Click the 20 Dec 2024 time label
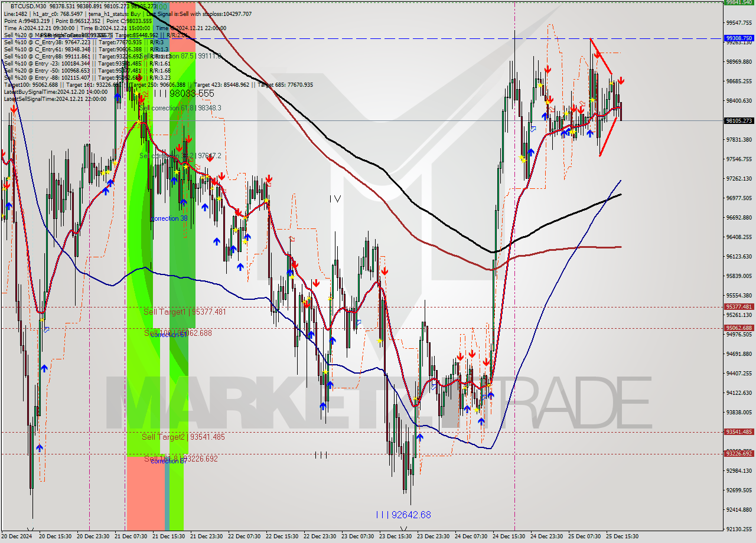The height and width of the screenshot is (543, 756). click(17, 537)
